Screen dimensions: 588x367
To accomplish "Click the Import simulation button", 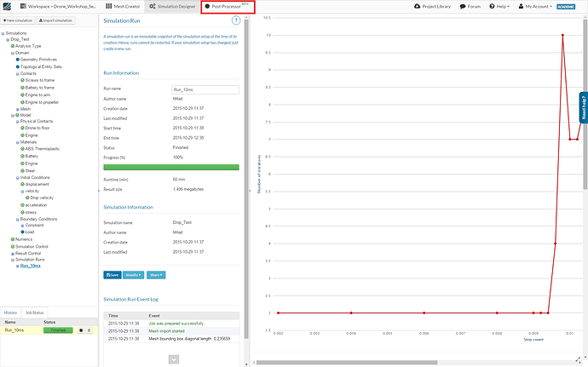I will click(x=55, y=20).
